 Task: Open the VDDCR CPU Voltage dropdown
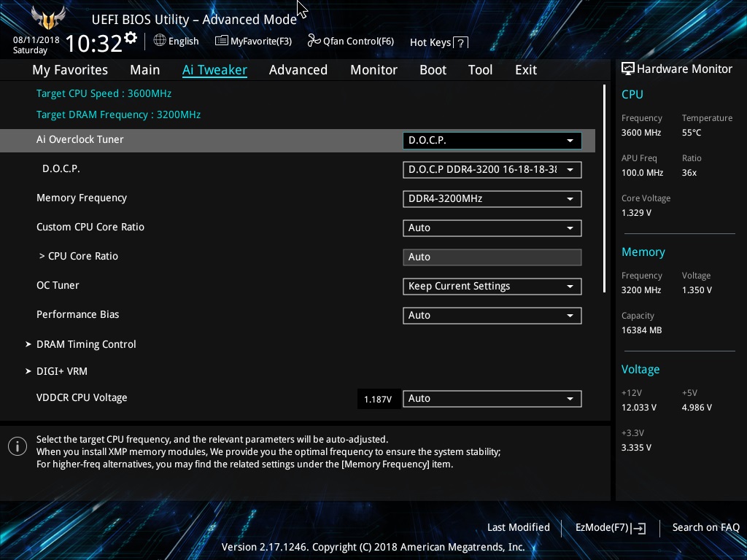(x=492, y=399)
